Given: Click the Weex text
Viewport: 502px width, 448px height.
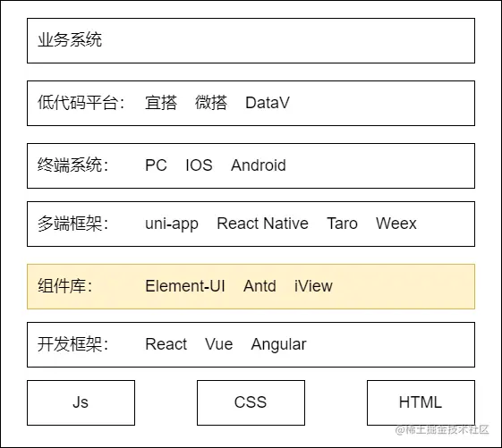Looking at the screenshot, I should pos(396,224).
